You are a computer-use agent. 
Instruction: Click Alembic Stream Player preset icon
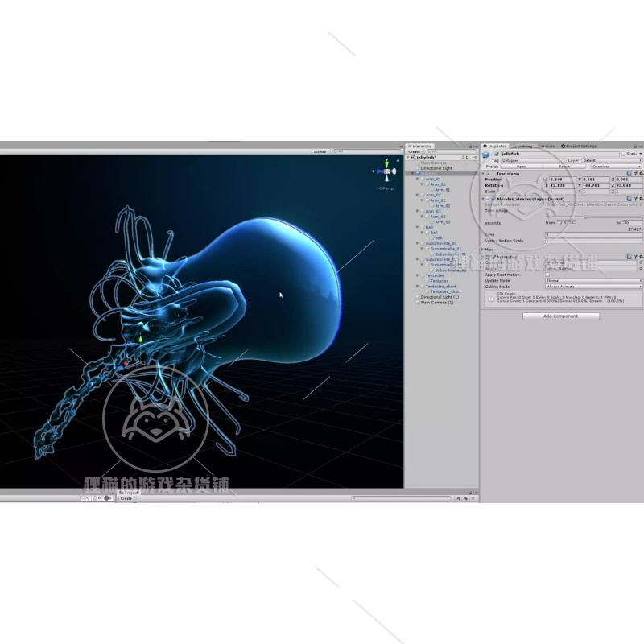point(635,199)
